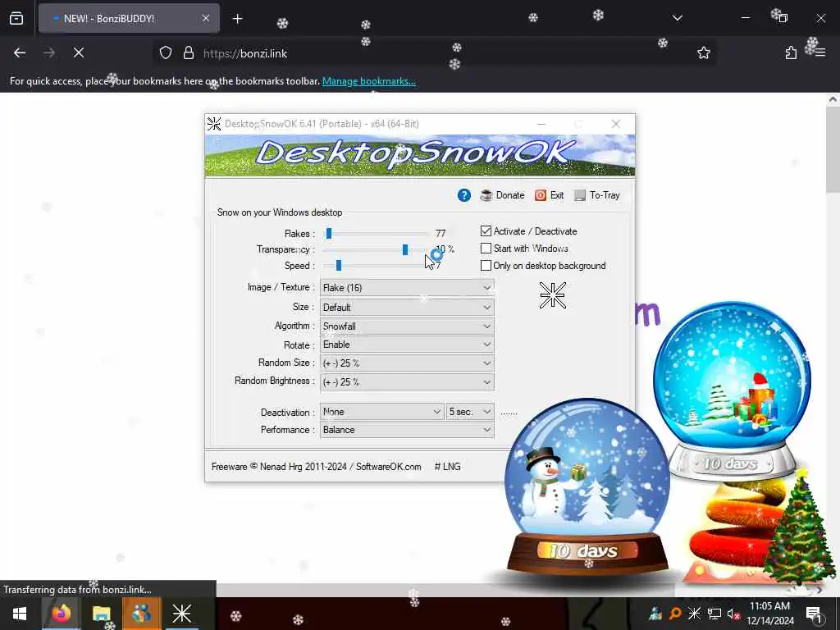Click the Firefox taskbar icon
840x630 pixels.
61,614
